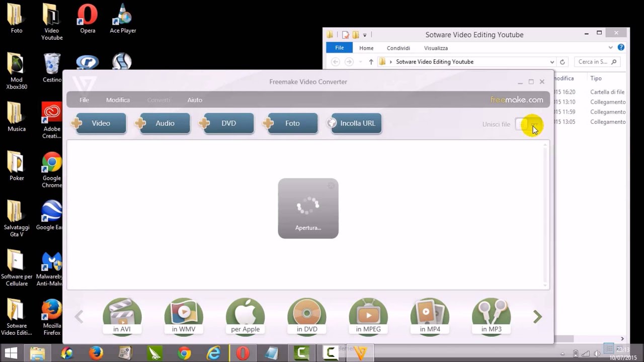Click the New folder icon in Explorer title bar
The width and height of the screenshot is (644, 362).
coord(355,35)
